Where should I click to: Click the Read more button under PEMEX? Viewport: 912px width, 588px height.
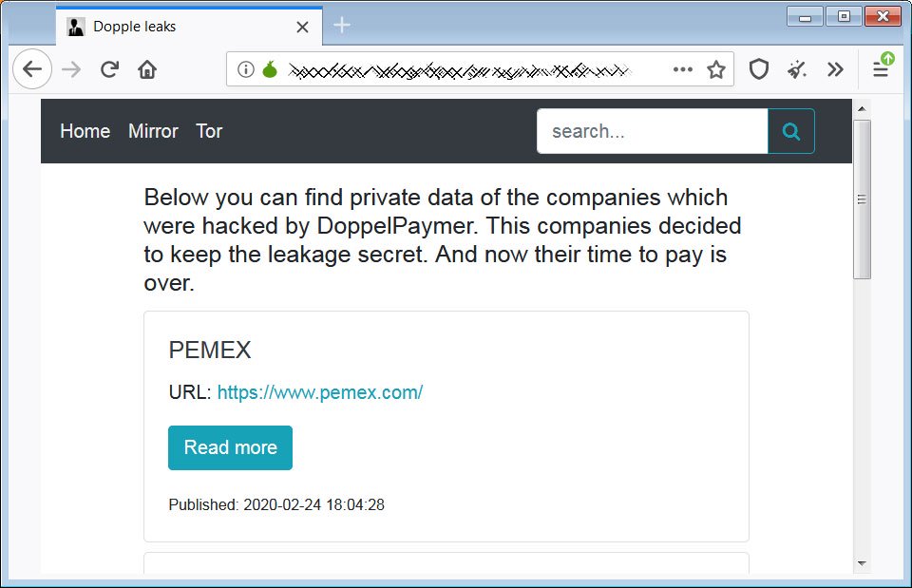(x=230, y=447)
